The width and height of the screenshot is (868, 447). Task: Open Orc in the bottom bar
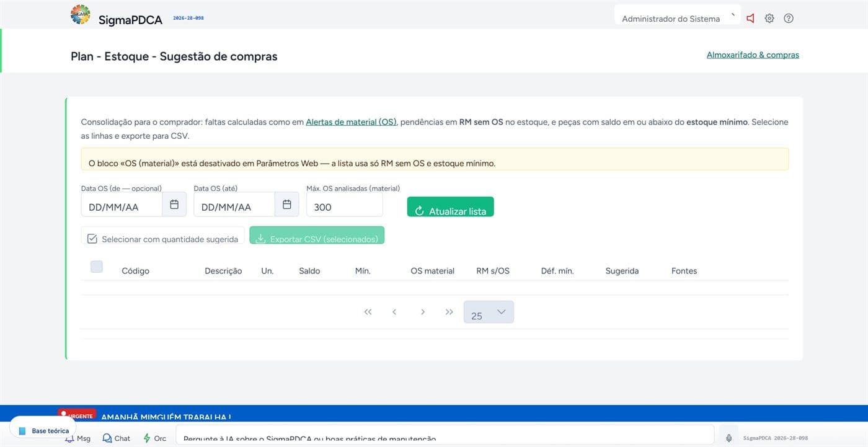click(155, 438)
